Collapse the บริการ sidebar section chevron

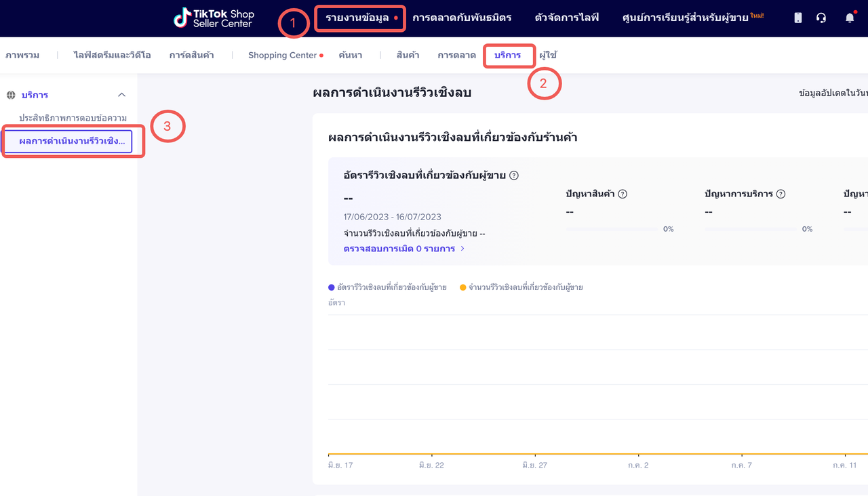pyautogui.click(x=122, y=96)
